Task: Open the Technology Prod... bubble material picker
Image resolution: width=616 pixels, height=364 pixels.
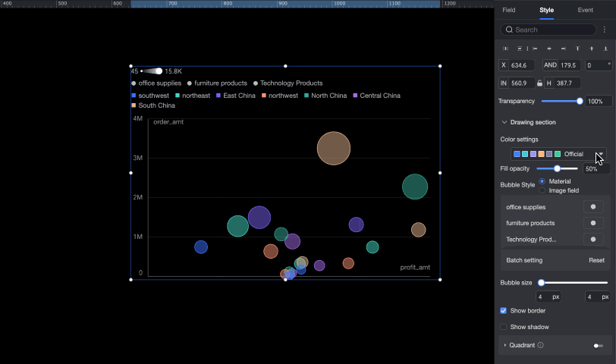Action: [593, 239]
